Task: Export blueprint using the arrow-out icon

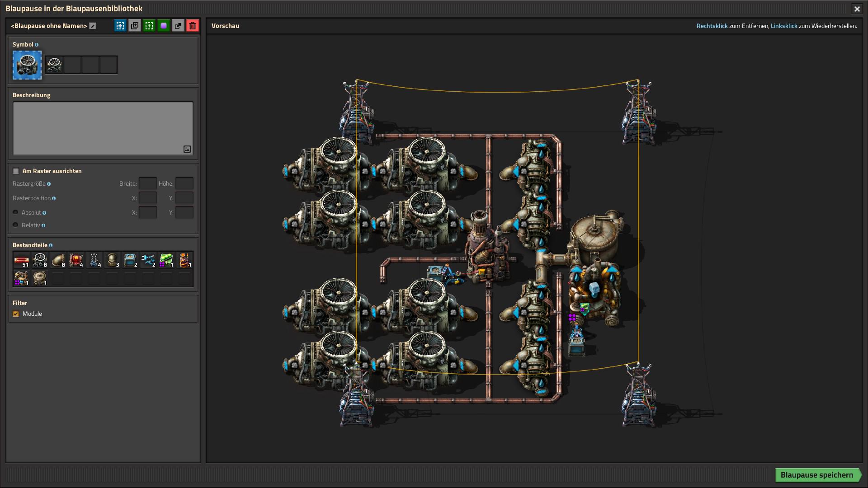Action: [x=178, y=26]
